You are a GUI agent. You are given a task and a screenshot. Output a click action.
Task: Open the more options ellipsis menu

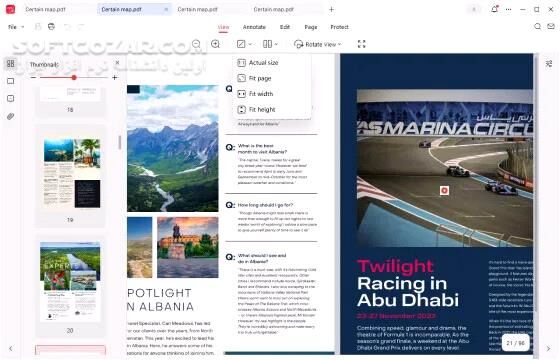(x=509, y=10)
